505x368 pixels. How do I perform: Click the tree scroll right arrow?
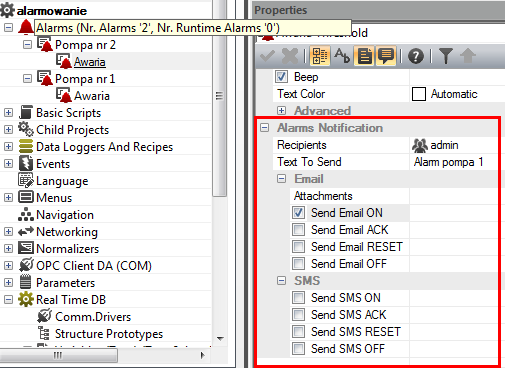tap(202, 356)
